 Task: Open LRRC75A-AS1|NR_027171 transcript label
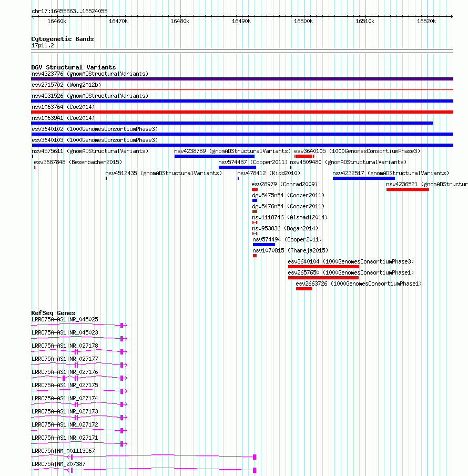pos(65,438)
